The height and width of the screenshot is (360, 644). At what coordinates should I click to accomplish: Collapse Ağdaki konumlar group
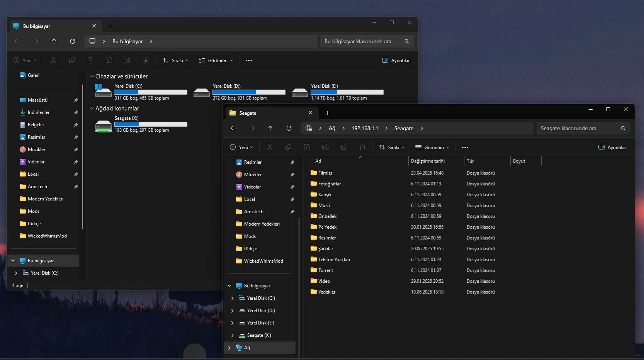click(x=92, y=109)
